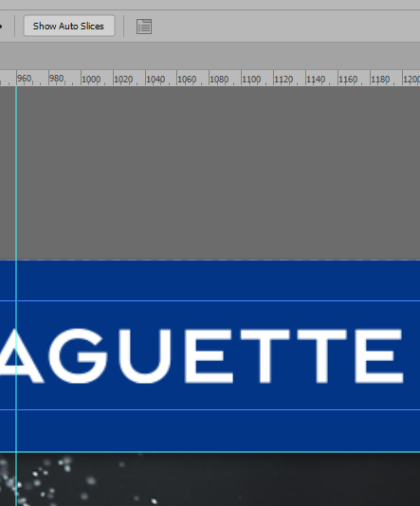Click the 1040 mark on the ruler
Screen dimensions: 420x506
[x=155, y=79]
